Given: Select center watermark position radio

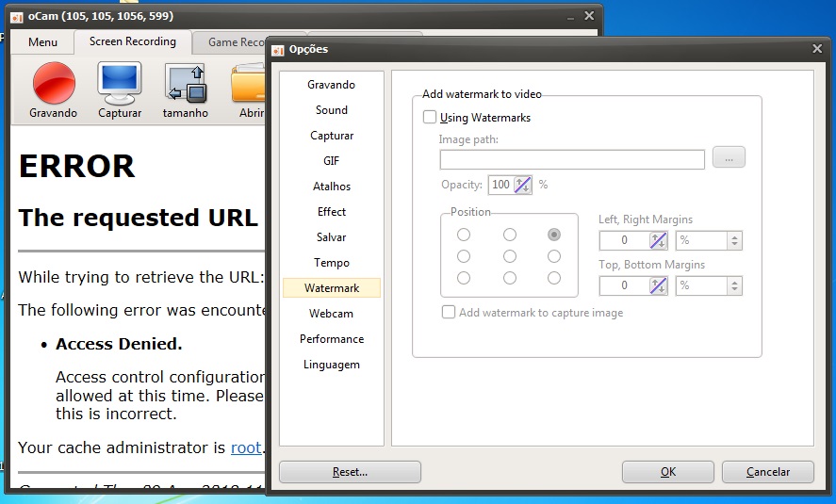Looking at the screenshot, I should (x=510, y=256).
